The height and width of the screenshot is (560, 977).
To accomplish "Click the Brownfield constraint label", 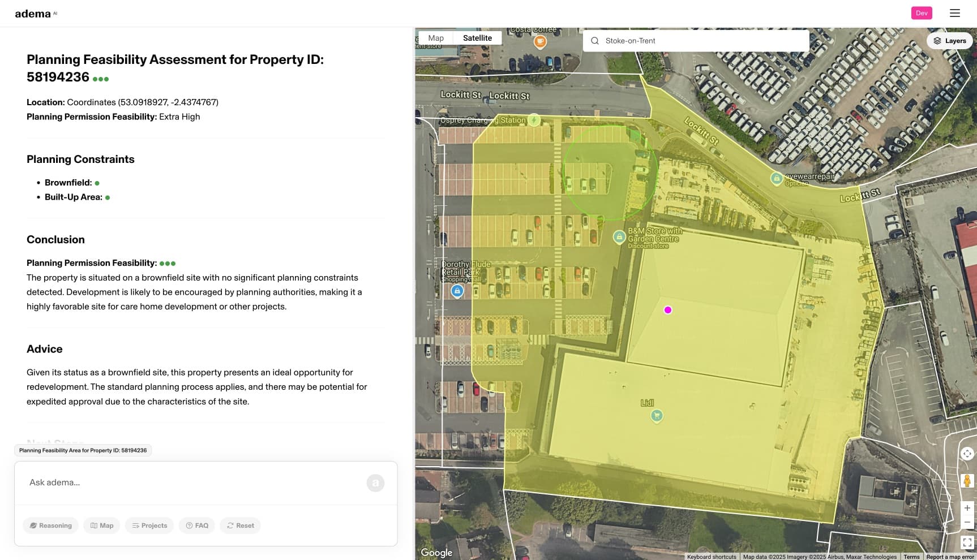I will click(x=68, y=183).
